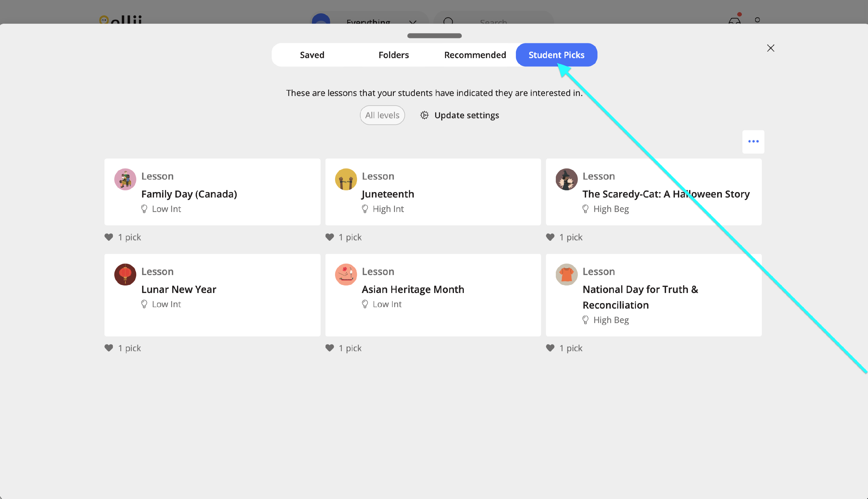Click heart icon under Juneteenth lesson
The image size is (868, 499).
pos(330,237)
